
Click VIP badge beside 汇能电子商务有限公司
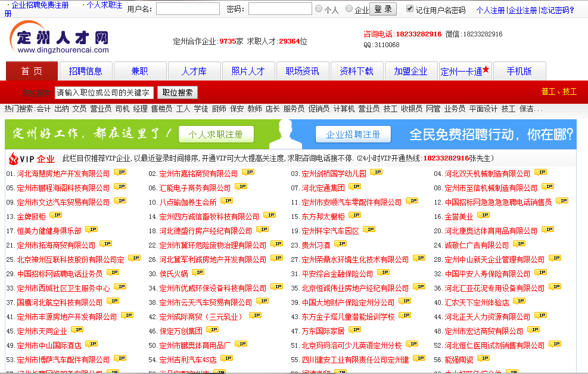pos(241,187)
